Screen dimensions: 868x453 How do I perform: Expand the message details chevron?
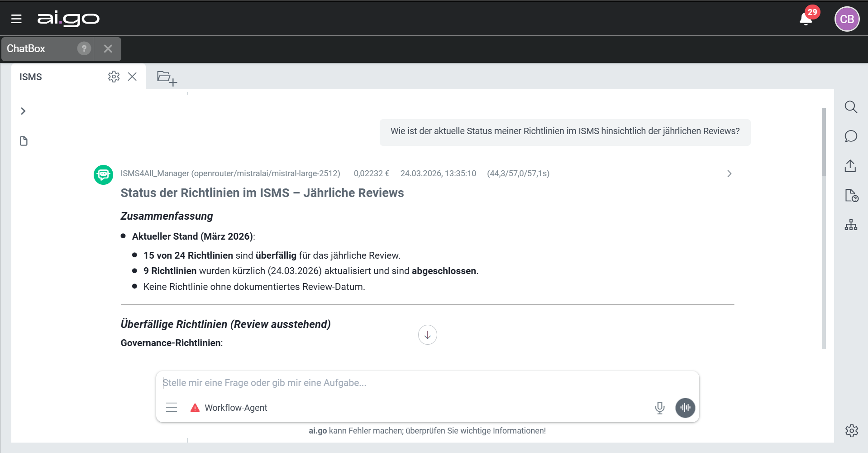(729, 173)
